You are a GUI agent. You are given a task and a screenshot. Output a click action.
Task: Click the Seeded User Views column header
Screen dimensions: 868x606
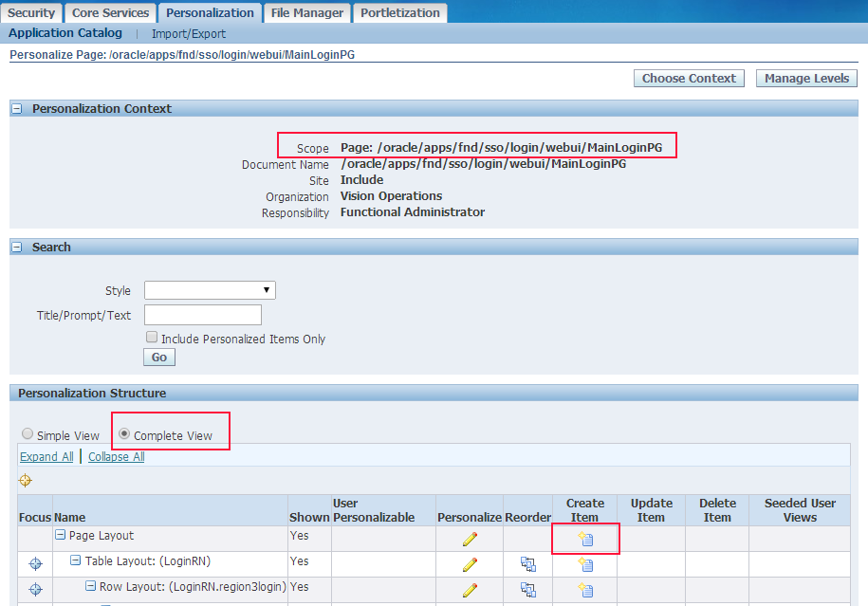click(x=800, y=510)
